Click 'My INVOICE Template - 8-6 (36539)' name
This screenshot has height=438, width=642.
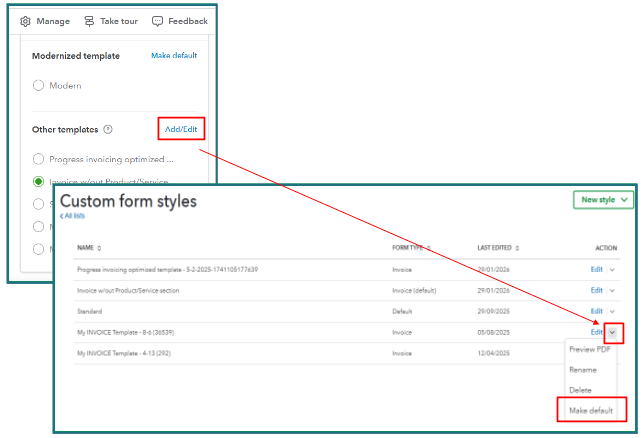tap(125, 332)
